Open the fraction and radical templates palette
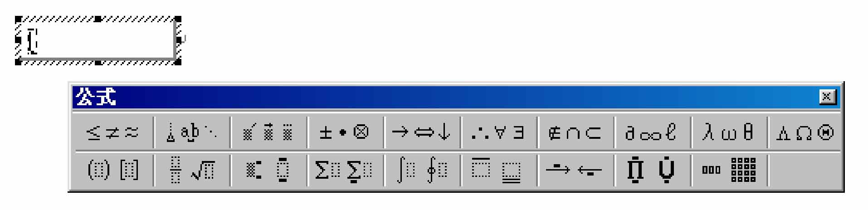868x210 pixels. 192,171
